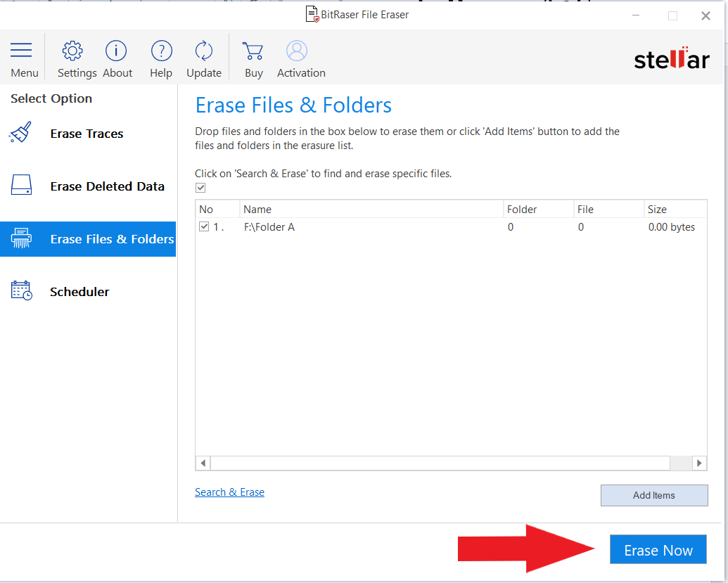Click the Settings label in toolbar
728x583 pixels.
77,73
